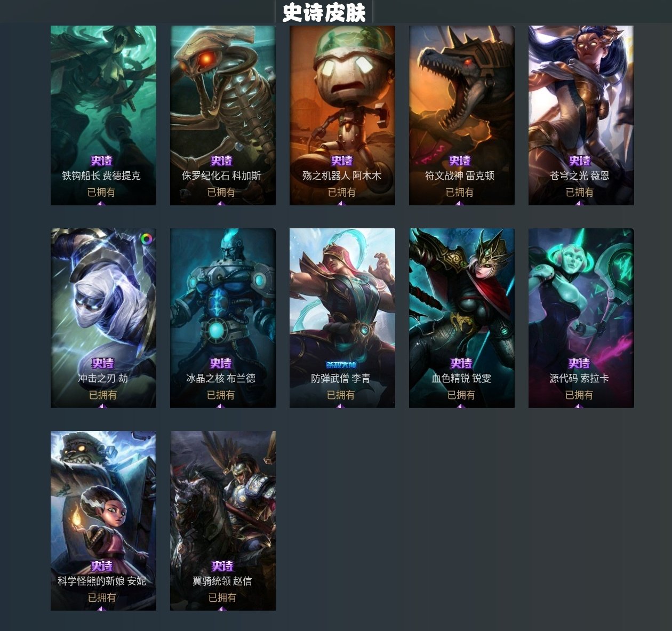Click the 史诗皮肤 tab header
Image resolution: width=672 pixels, height=631 pixels.
[324, 12]
